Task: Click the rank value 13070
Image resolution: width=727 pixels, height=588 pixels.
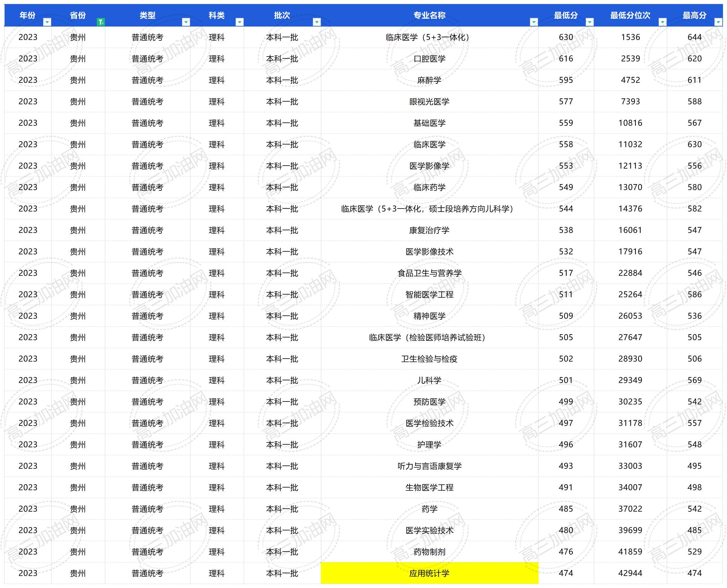Action: pos(630,187)
